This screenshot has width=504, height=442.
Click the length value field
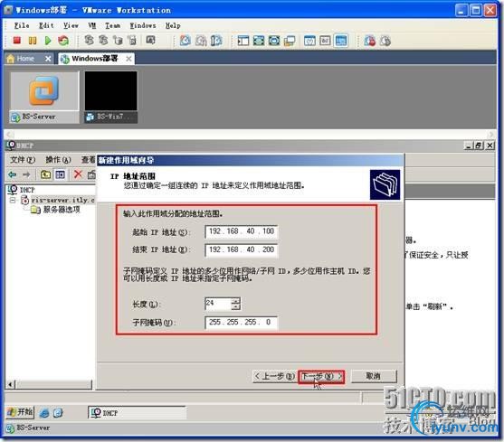point(218,304)
